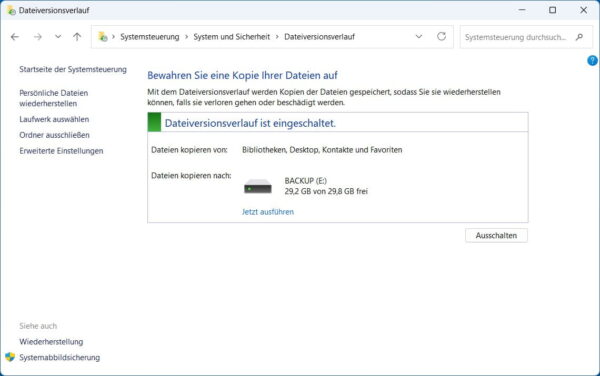Viewport: 600px width, 376px height.
Task: Open Startseite der Systemsteuerung link
Action: point(73,69)
